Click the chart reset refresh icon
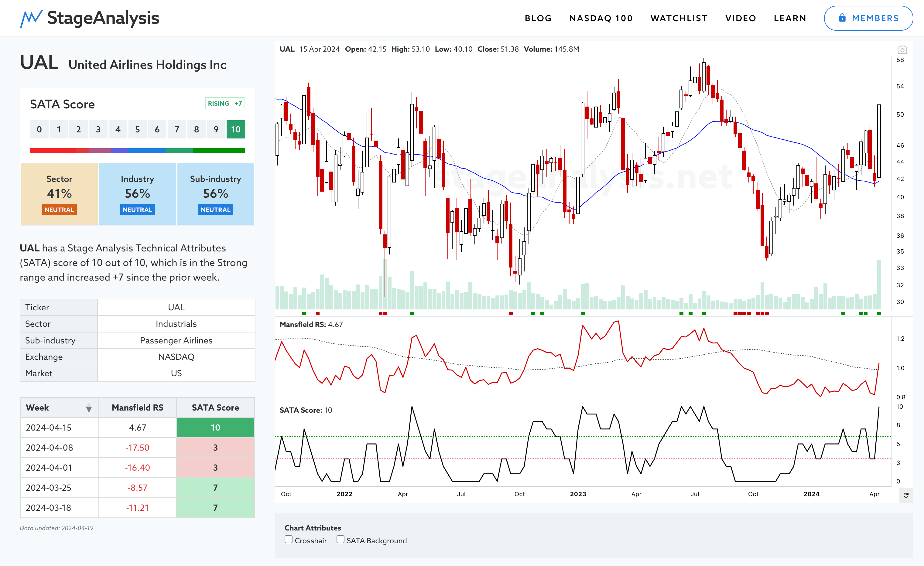This screenshot has width=924, height=566. pyautogui.click(x=906, y=495)
